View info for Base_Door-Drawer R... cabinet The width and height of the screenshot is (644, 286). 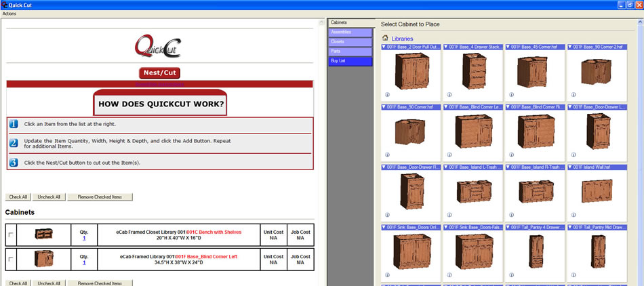[387, 215]
